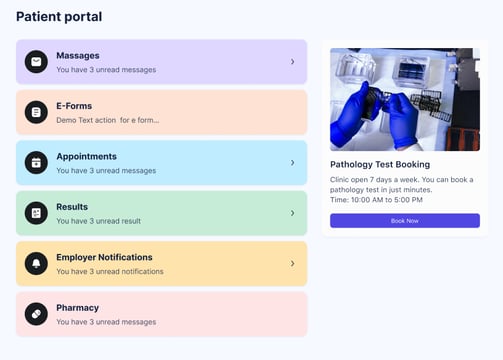
Task: Click unread messages text under Massages
Action: click(106, 70)
